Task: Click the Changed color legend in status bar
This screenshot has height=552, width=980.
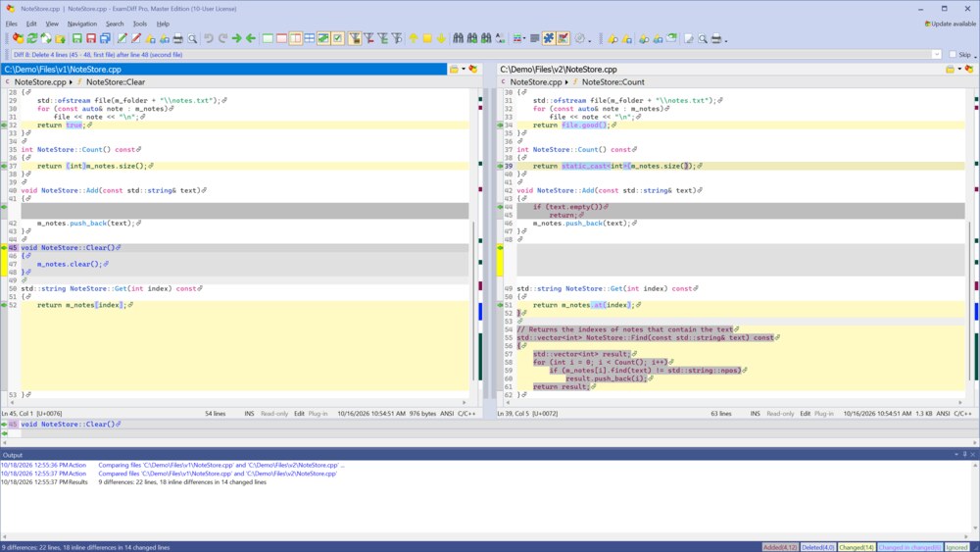Action: pos(857,547)
